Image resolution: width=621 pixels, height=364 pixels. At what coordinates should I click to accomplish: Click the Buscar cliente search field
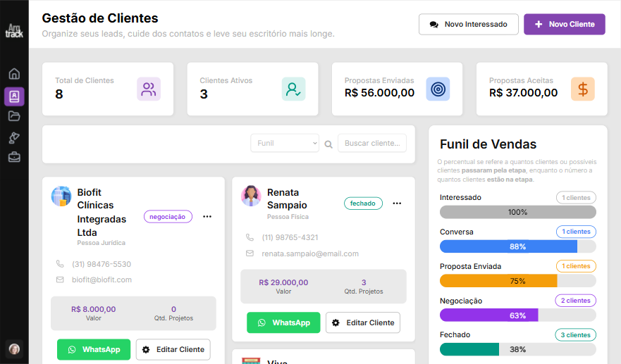click(372, 143)
